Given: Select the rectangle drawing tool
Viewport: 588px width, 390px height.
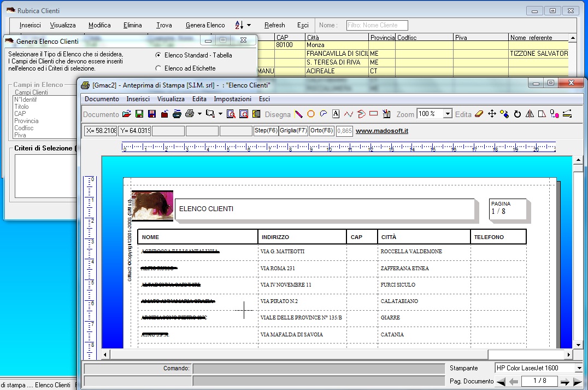Looking at the screenshot, I should pos(373,113).
